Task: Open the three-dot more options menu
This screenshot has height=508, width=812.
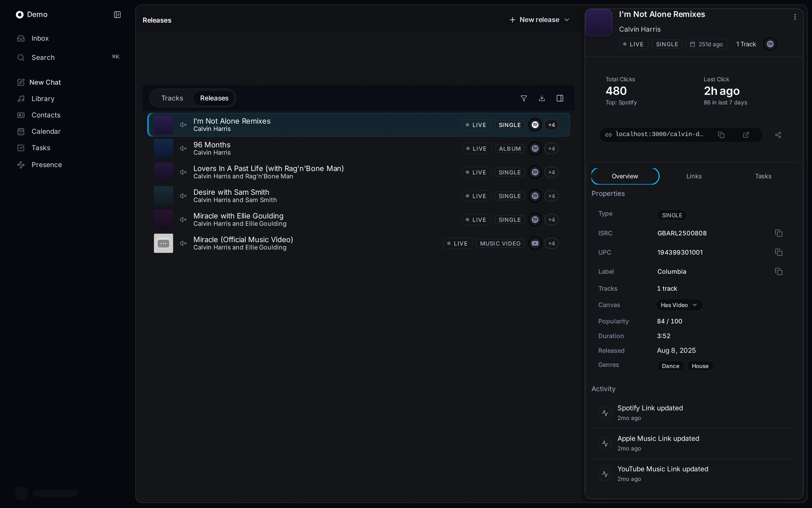Action: [795, 17]
